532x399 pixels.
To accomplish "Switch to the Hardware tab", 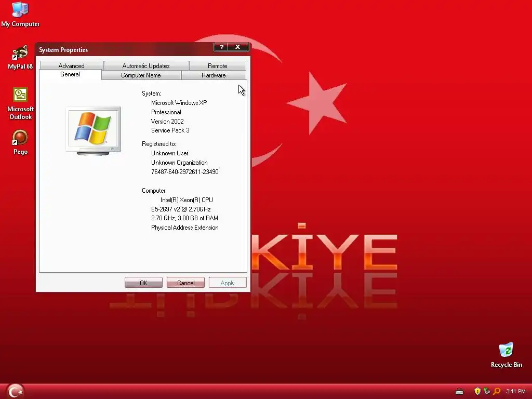I will [214, 75].
